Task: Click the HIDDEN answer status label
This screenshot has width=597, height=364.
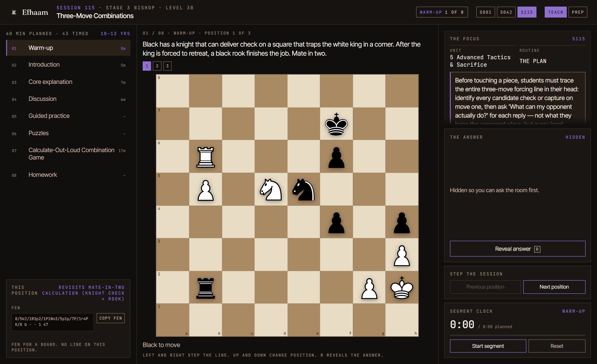Action: tap(575, 137)
